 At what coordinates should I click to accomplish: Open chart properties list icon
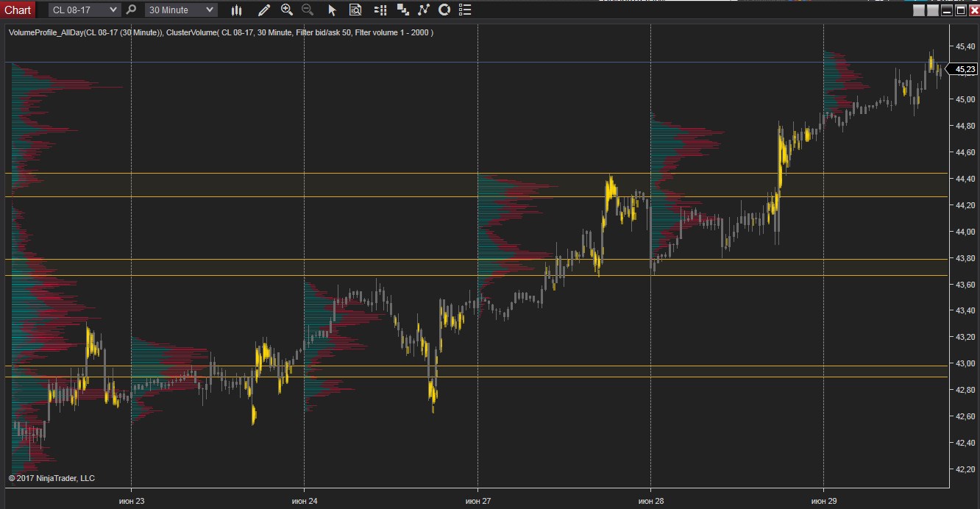pyautogui.click(x=464, y=10)
